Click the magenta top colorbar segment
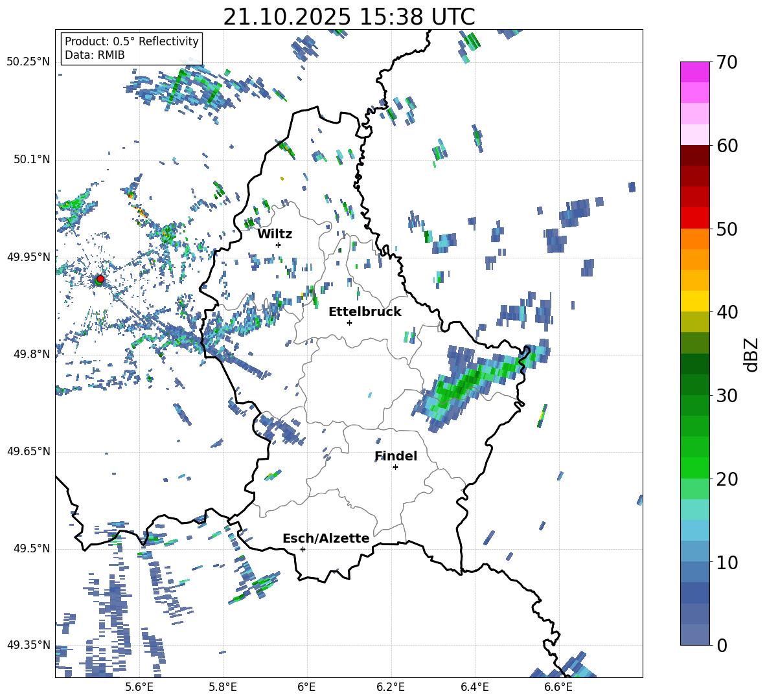 pos(694,72)
